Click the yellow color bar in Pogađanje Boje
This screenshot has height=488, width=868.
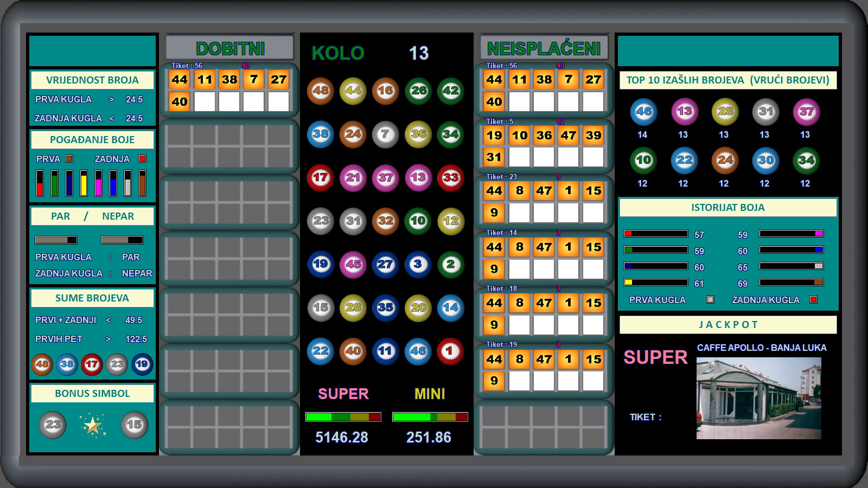click(84, 183)
